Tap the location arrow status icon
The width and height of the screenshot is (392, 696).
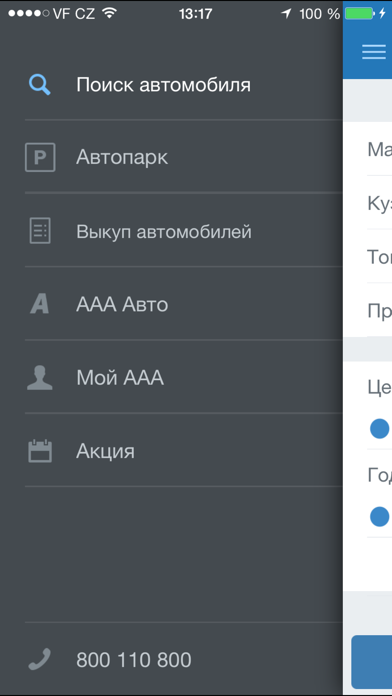[x=286, y=14]
